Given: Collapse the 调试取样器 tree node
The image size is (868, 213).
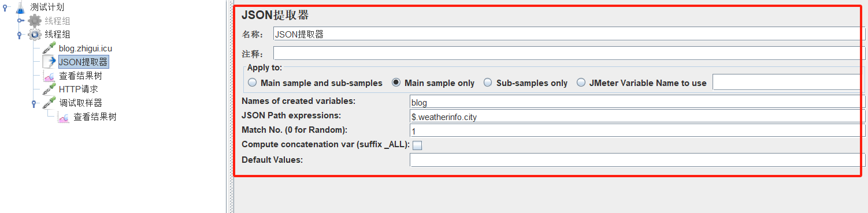Looking at the screenshot, I should tap(34, 104).
